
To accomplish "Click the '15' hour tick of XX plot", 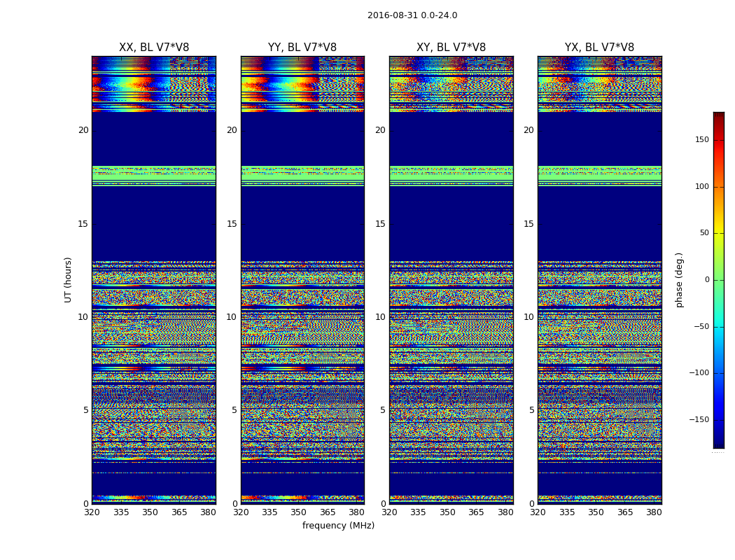I will (x=83, y=224).
